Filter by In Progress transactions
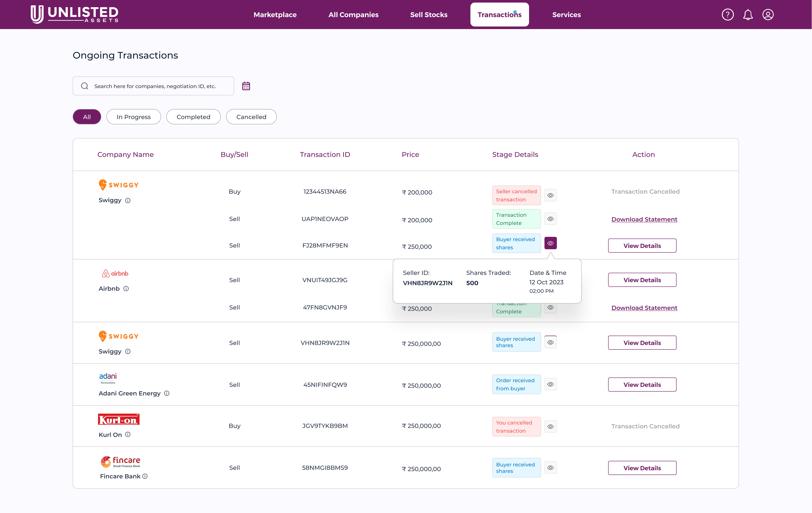Screen dimensions: 812x513 point(134,117)
